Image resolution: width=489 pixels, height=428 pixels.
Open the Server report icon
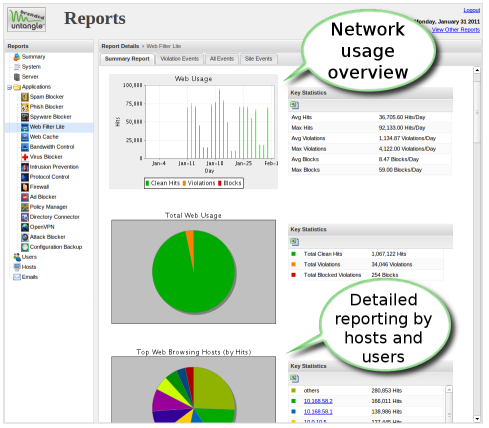pyautogui.click(x=17, y=77)
